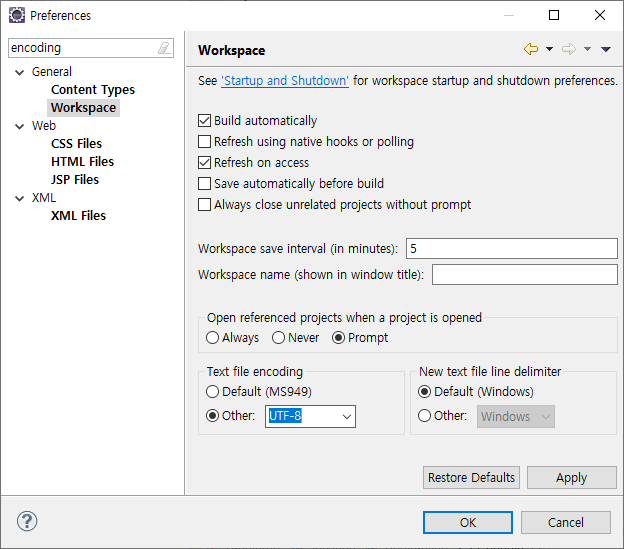Open Content Types preference page

point(93,90)
